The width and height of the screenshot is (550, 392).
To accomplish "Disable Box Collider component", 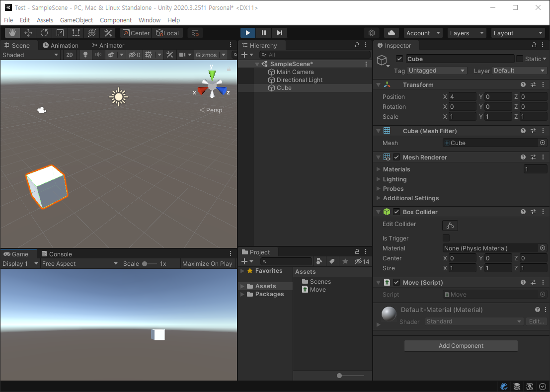I will [396, 212].
